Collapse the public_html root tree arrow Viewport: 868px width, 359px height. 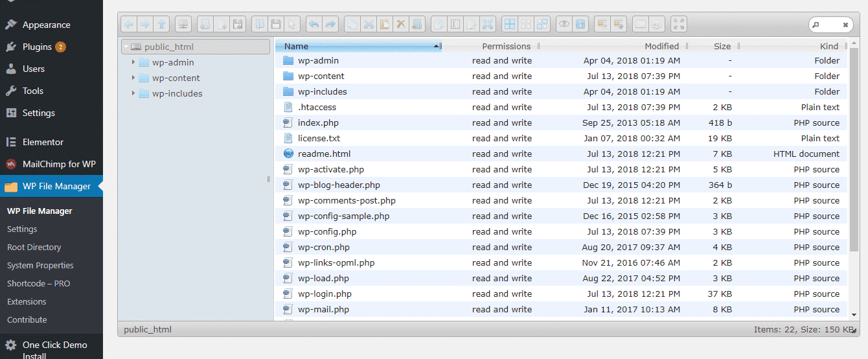pos(125,47)
